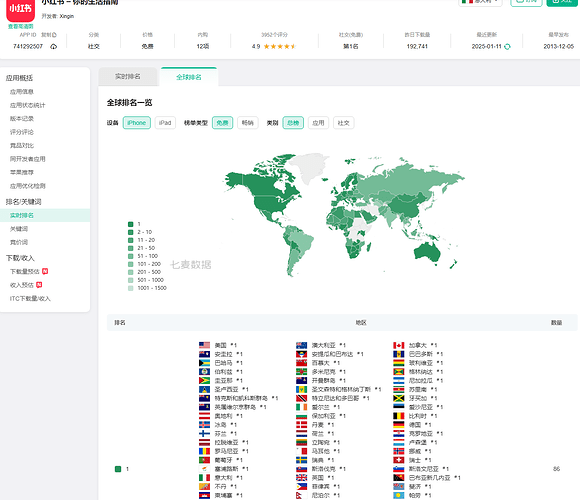Open 苹果推荐 in the sidebar

22,172
